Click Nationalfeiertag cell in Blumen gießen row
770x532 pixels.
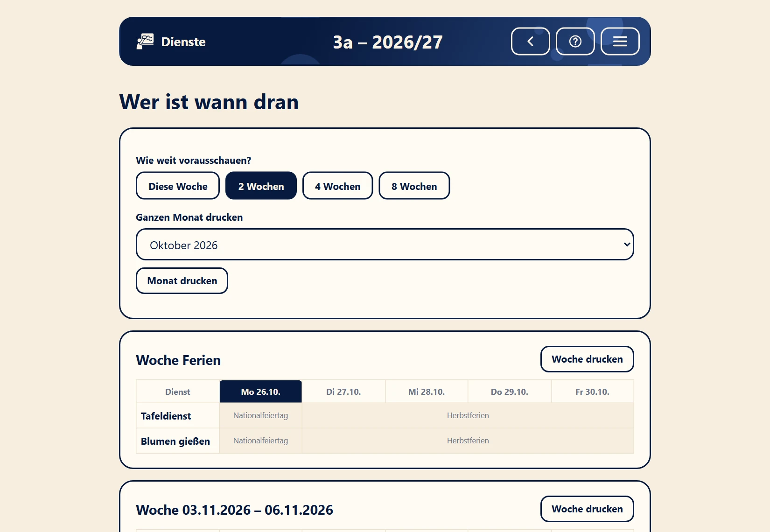coord(260,441)
